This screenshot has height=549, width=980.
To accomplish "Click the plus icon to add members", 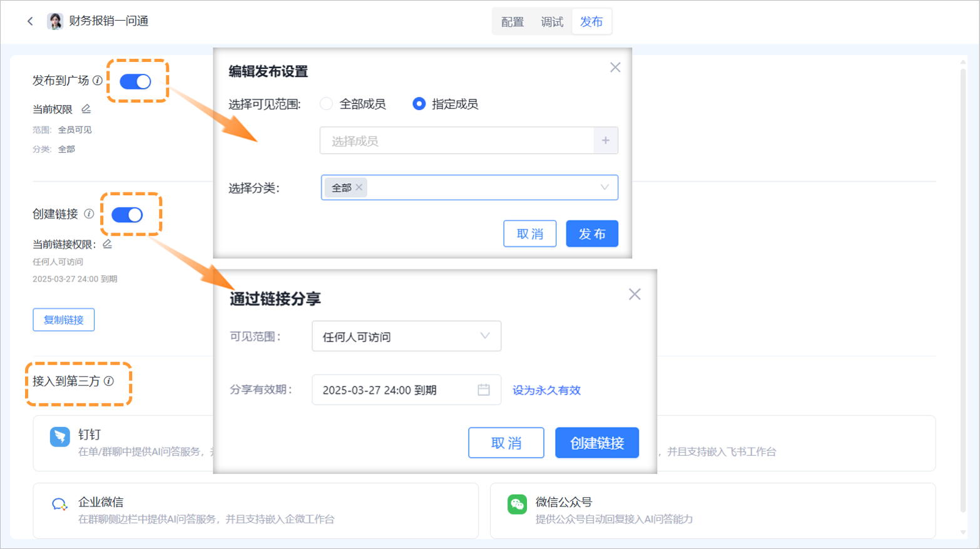I will tap(605, 141).
